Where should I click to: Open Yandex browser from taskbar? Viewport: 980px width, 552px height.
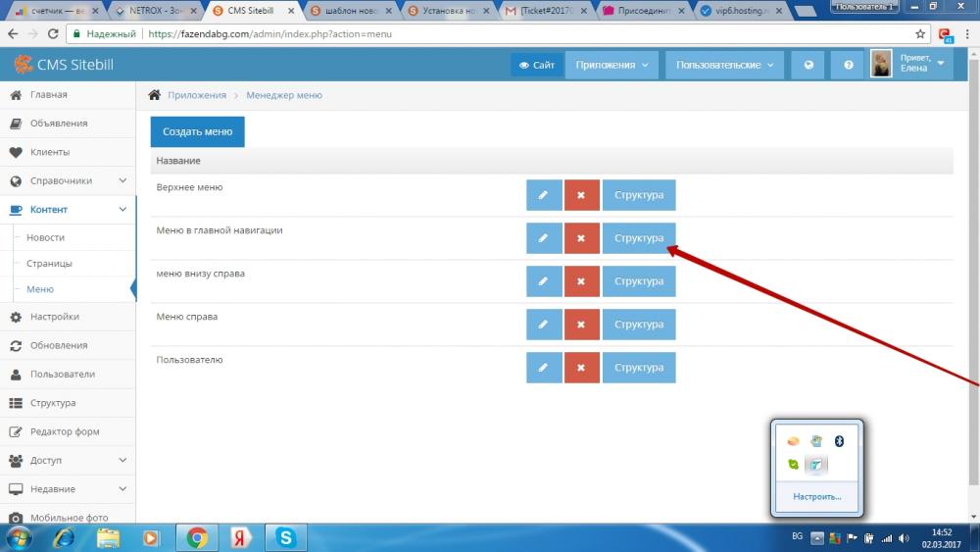coord(239,537)
